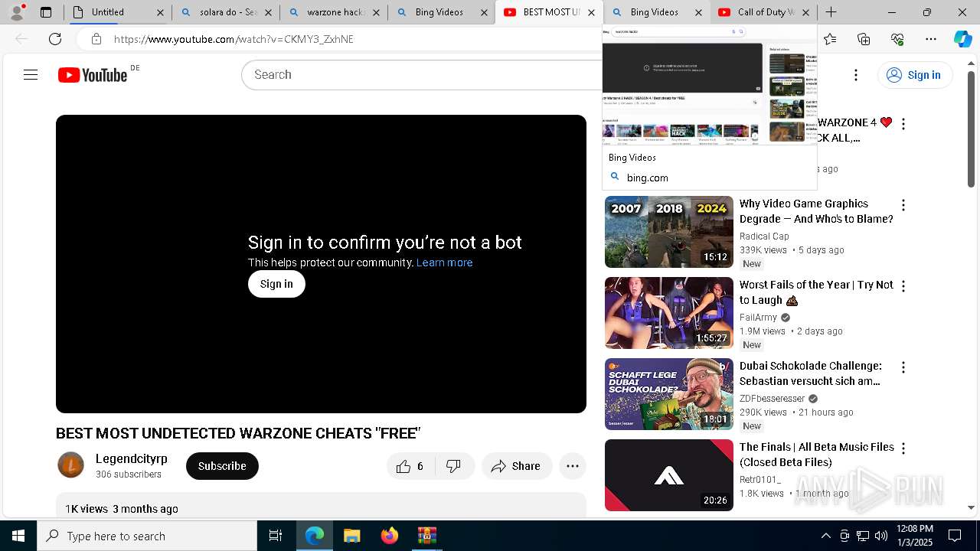Open Dubai Schokolade Challenge thumbnail

click(669, 394)
